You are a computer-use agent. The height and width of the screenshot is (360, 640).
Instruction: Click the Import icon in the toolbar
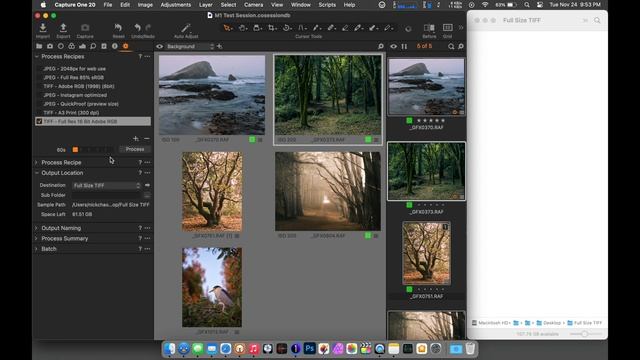click(42, 28)
